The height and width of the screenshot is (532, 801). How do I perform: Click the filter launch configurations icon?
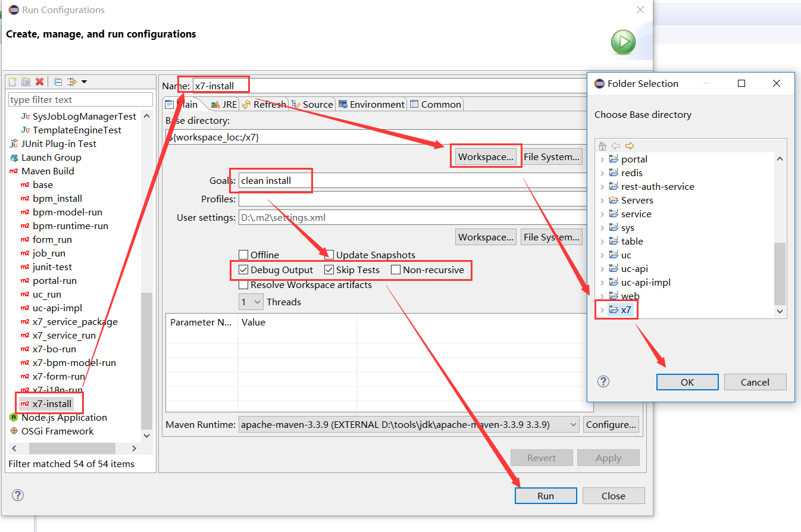click(x=72, y=82)
